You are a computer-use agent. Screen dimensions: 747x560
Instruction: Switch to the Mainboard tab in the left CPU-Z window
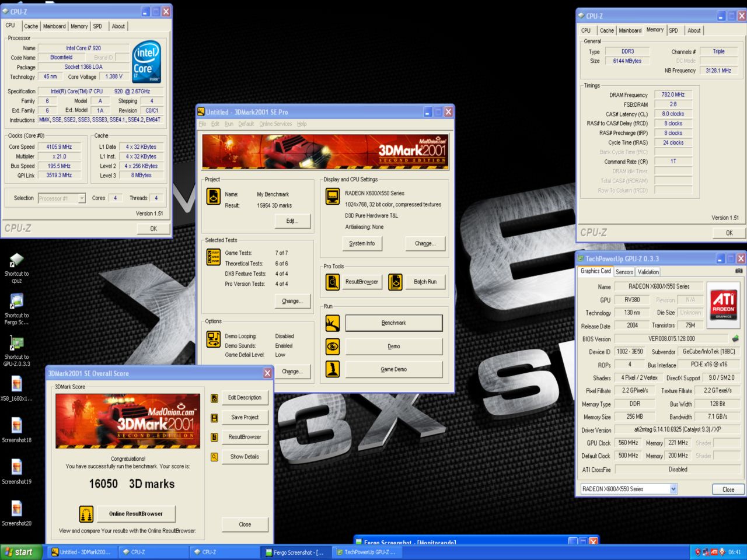(54, 26)
